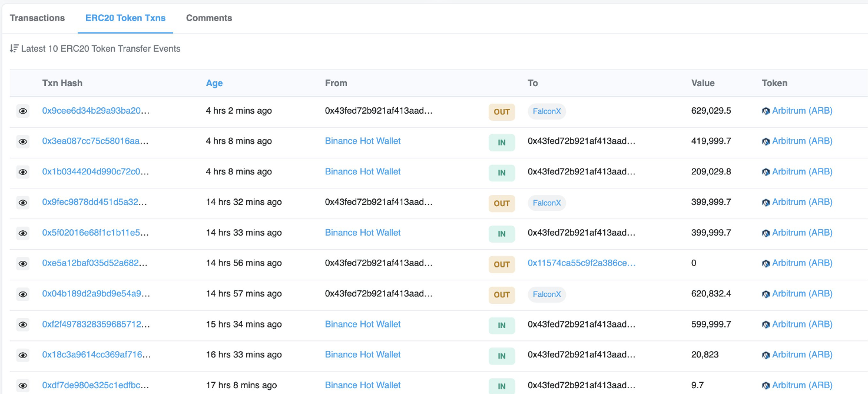This screenshot has height=394, width=868.
Task: Open transaction hash 0x3ea087cc75c58016aa
Action: [x=96, y=141]
